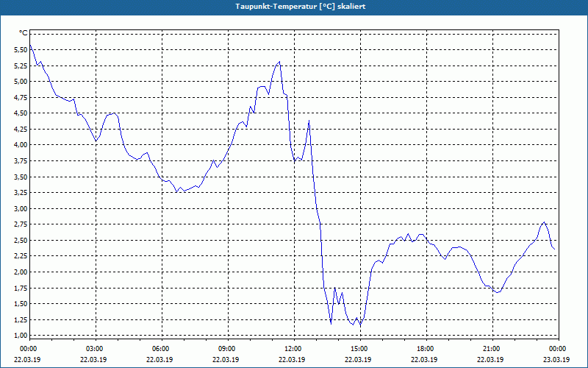Screen dimensions: 588x368
Task: Click the chart title Taupunkt-Temperatur [°C] skaliert
Action: click(301, 7)
